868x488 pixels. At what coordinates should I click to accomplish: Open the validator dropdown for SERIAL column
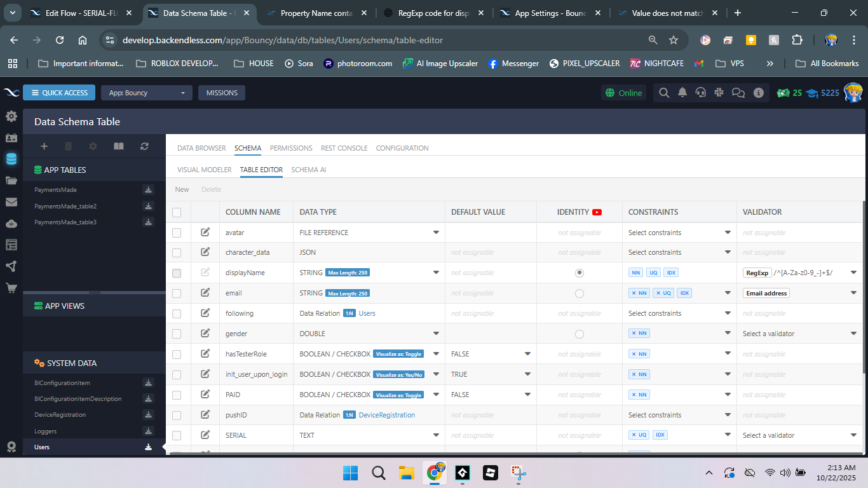click(x=853, y=435)
